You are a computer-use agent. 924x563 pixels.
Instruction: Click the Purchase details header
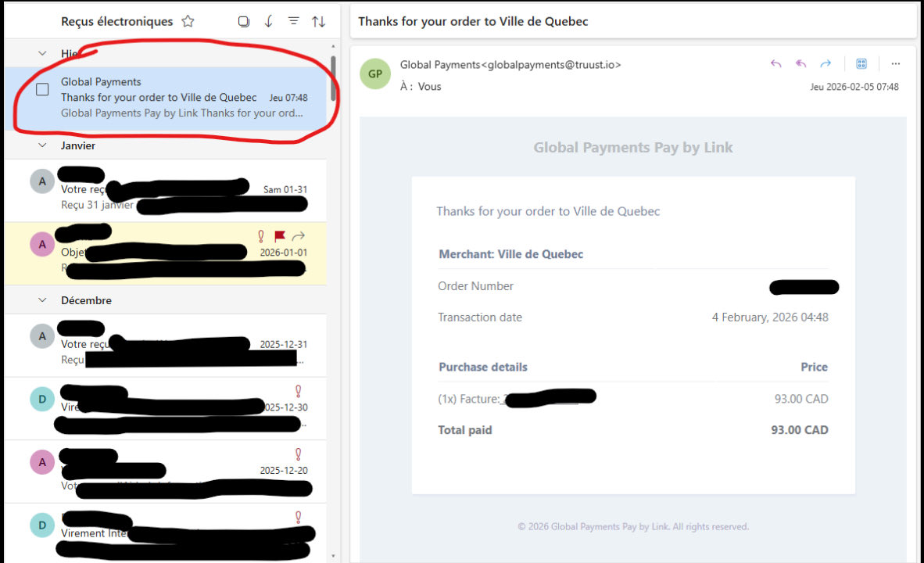pyautogui.click(x=483, y=367)
